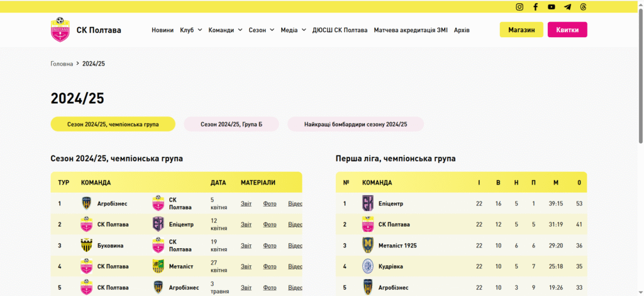Open Фото link for tour 2
The image size is (644, 296).
point(270,224)
